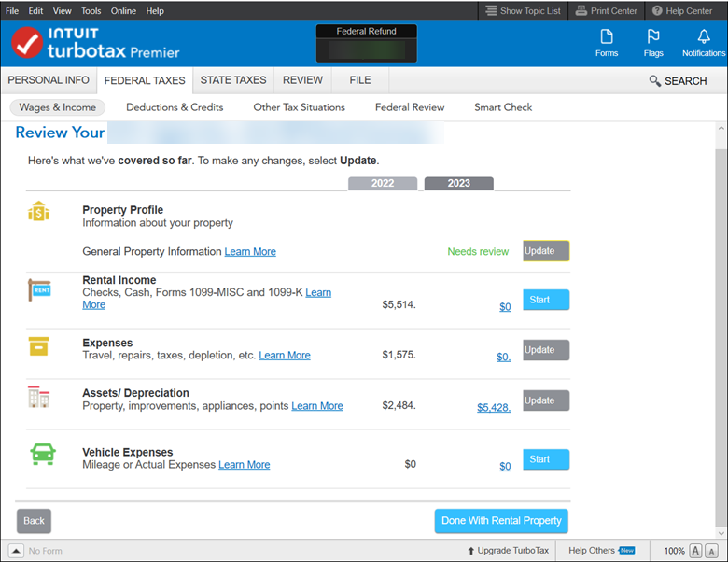Image resolution: width=728 pixels, height=562 pixels.
Task: Click the Property Profile building icon
Action: pyautogui.click(x=38, y=211)
